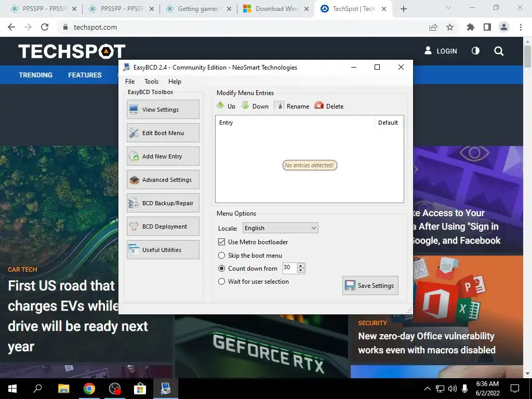The width and height of the screenshot is (532, 399).
Task: Toggle Use Metro bootloader checkbox
Action: (221, 242)
